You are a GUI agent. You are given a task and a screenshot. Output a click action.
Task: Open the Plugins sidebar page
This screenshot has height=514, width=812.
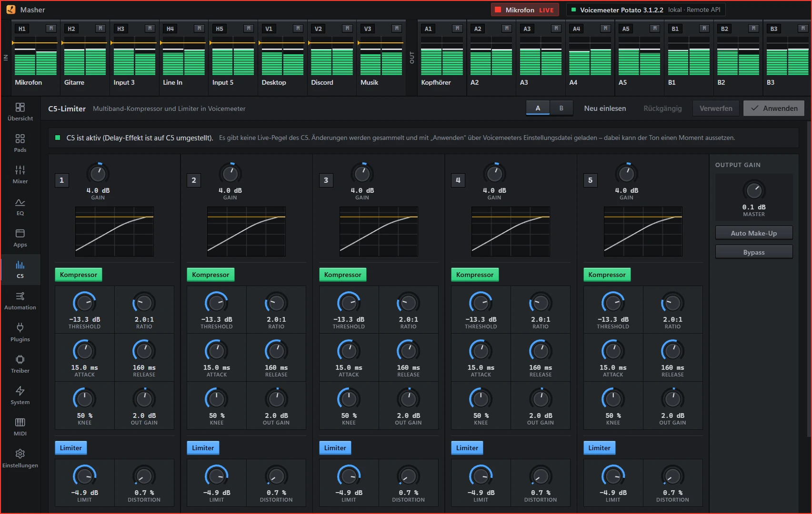coord(20,333)
